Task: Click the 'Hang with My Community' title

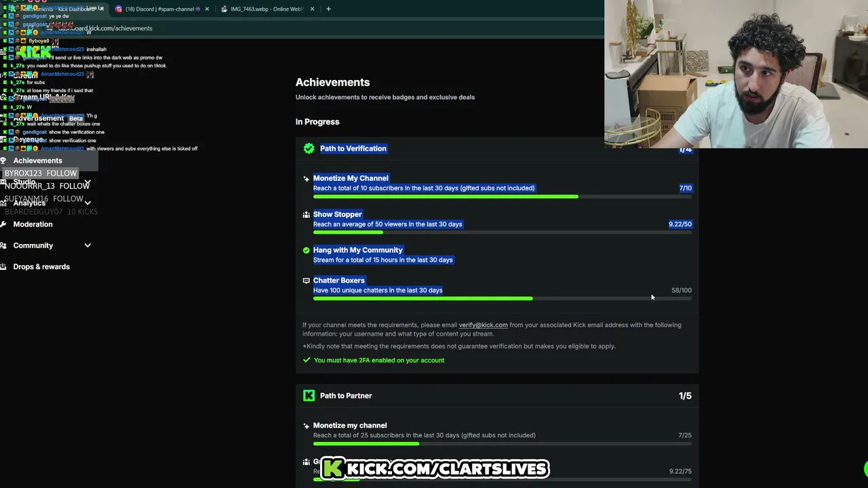Action: coord(358,250)
